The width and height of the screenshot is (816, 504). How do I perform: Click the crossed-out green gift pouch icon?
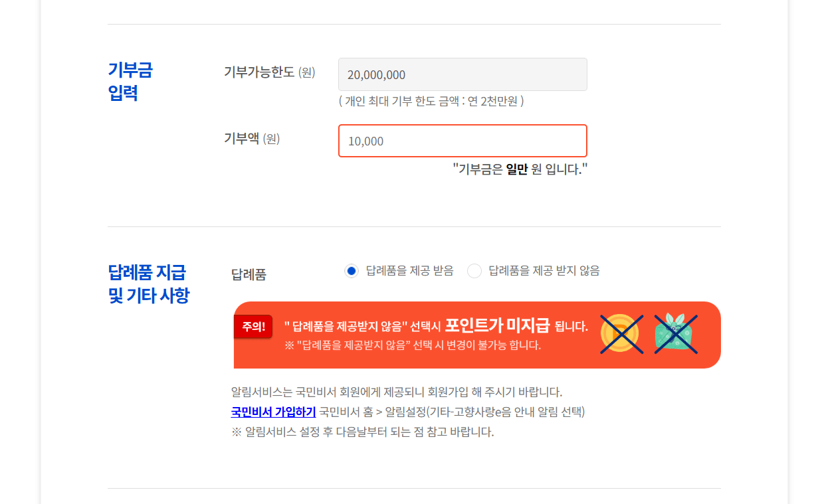(676, 334)
